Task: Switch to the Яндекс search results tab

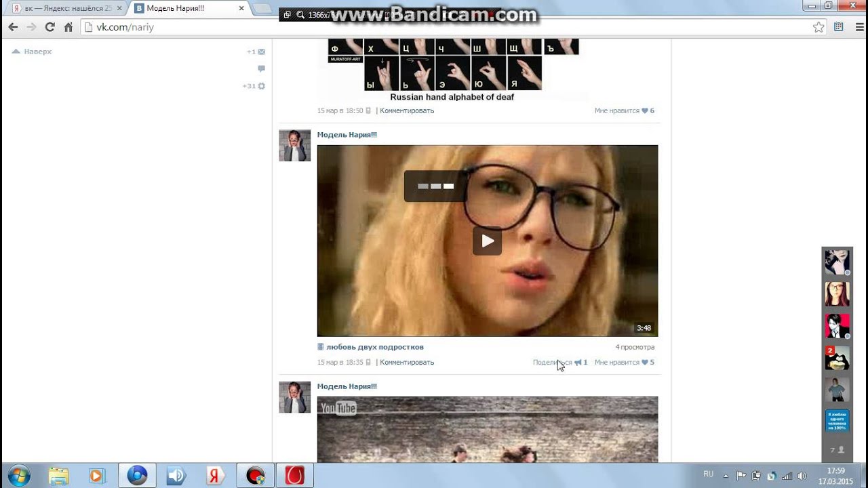Action: [68, 8]
